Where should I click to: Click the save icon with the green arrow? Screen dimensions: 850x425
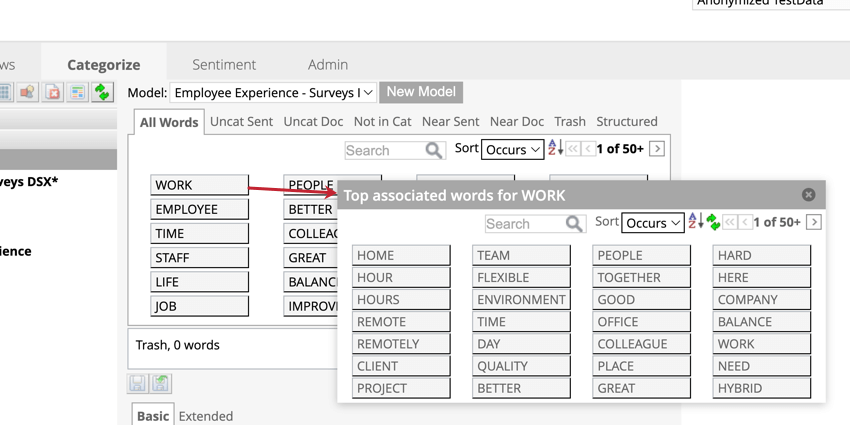click(161, 383)
